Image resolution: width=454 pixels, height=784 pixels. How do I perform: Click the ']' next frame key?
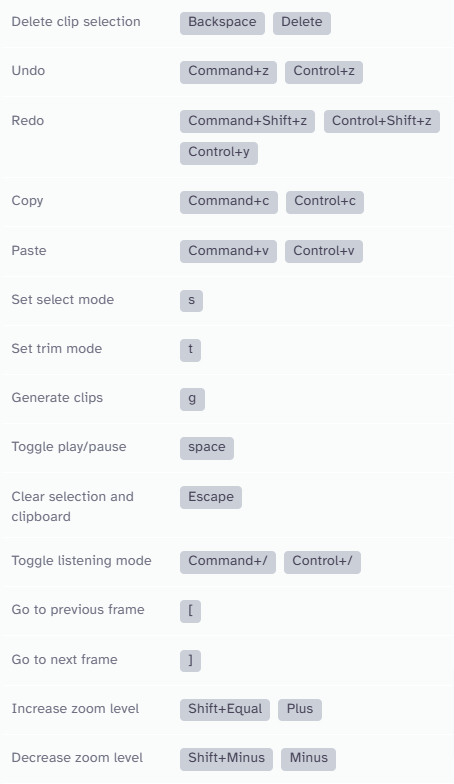tap(190, 660)
